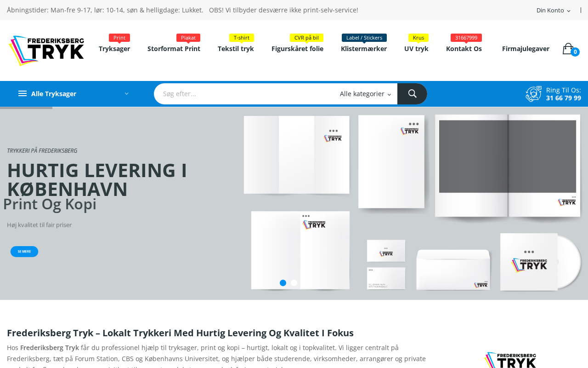
Task: Click the magnifier search button
Action: click(x=412, y=94)
